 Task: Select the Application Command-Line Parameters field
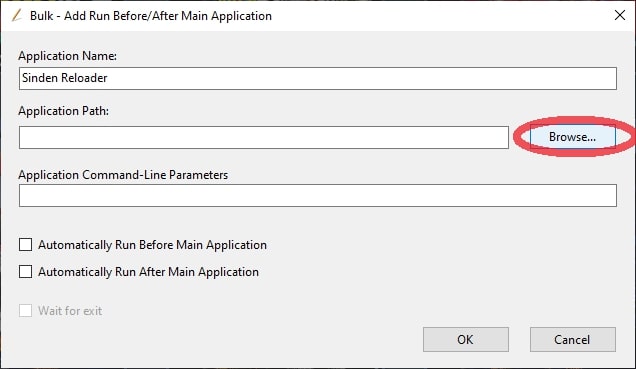pos(318,195)
